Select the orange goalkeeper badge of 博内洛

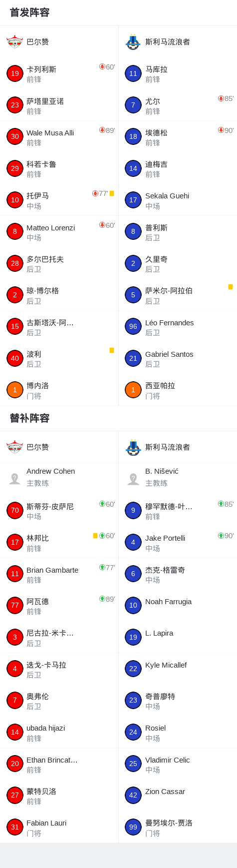[x=15, y=390]
